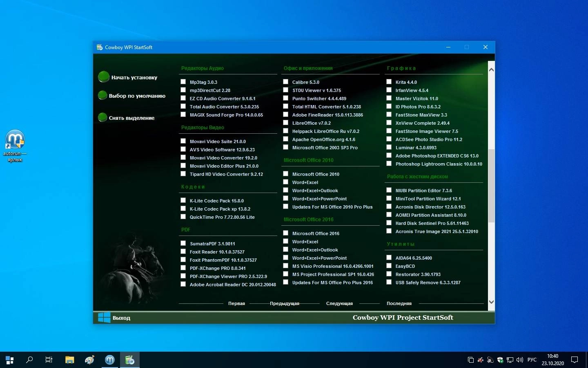
Task: Click Выбор по умолчанию label
Action: click(137, 96)
